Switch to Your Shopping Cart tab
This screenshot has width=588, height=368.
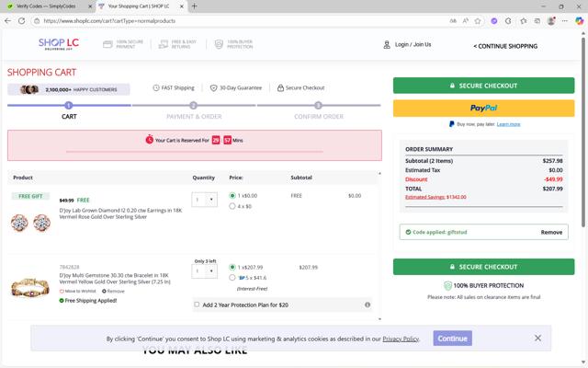tap(139, 6)
